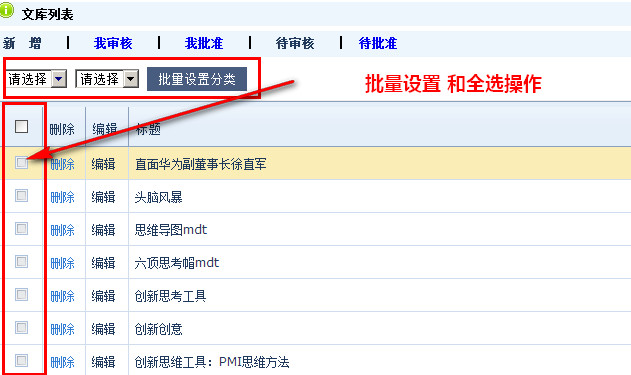Click 编辑 for 六顶思考帽mdt row

103,263
